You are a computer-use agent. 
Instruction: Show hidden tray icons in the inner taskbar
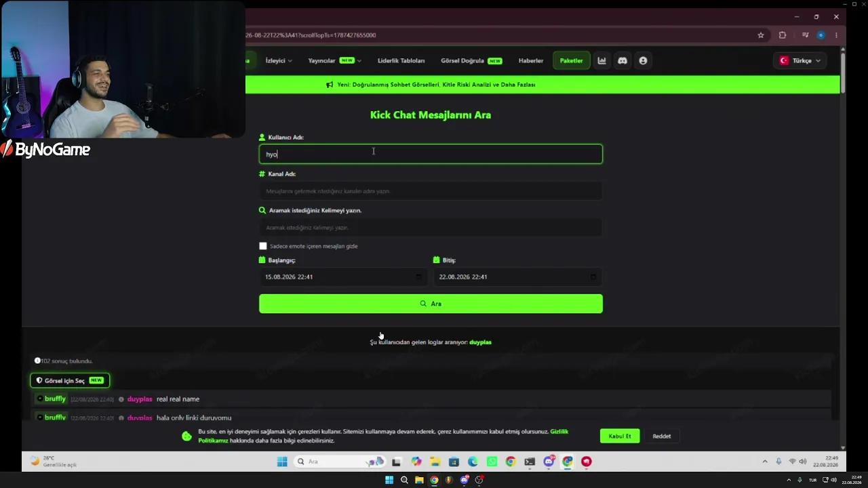point(765,462)
